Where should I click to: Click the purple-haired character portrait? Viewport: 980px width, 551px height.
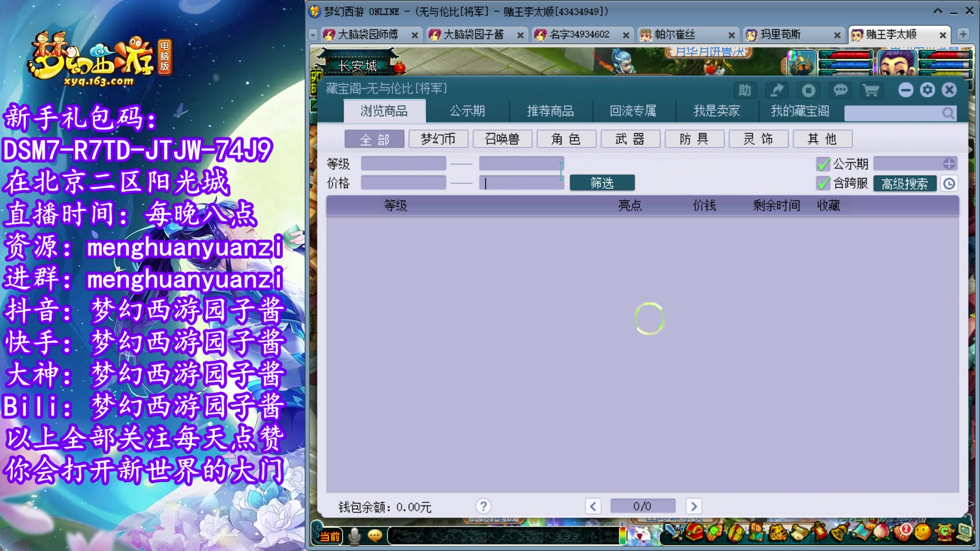tap(897, 64)
